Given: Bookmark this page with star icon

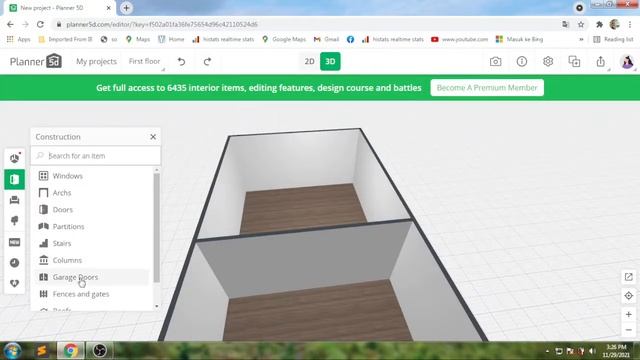Looking at the screenshot, I should (581, 24).
